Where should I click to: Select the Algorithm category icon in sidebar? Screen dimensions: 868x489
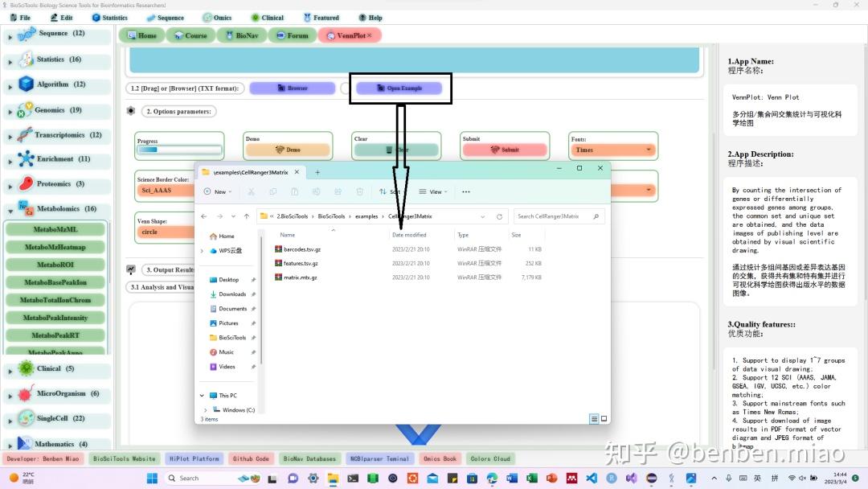[x=24, y=84]
